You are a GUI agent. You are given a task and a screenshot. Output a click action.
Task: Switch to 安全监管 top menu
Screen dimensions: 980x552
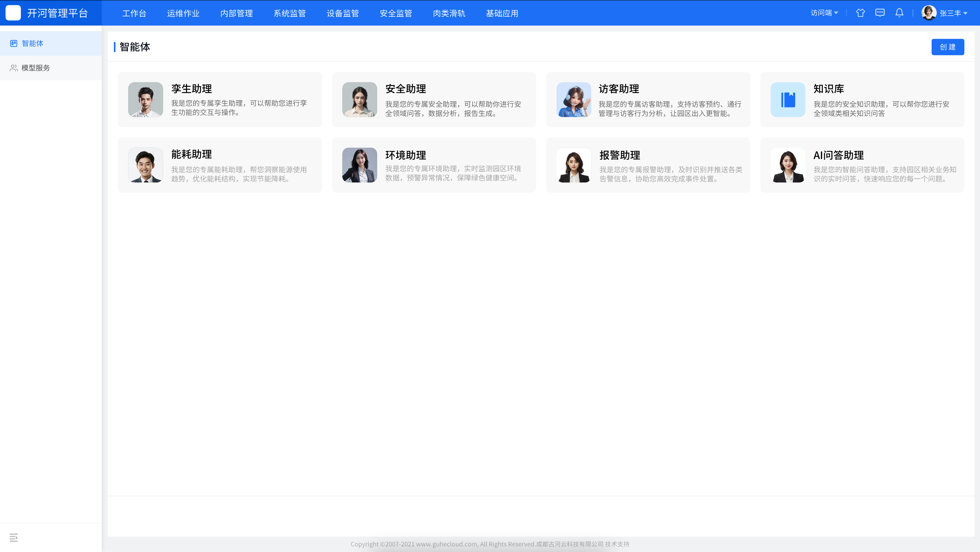pos(396,13)
